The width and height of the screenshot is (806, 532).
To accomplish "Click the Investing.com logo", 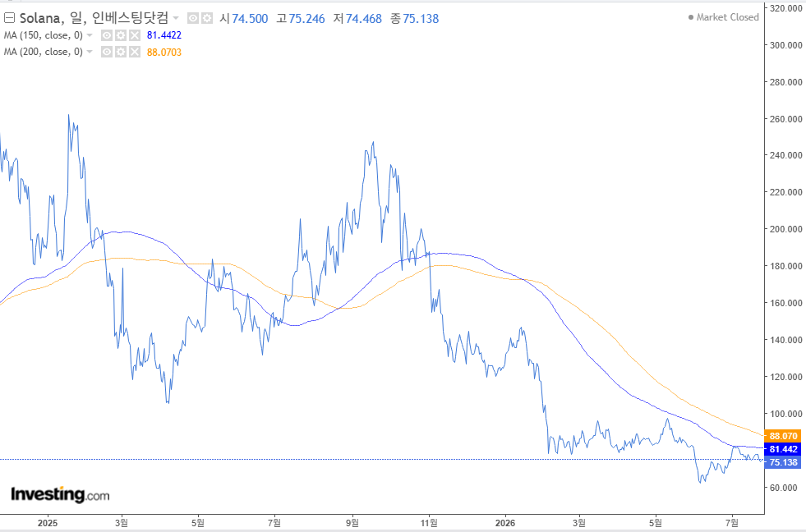I will point(60,494).
